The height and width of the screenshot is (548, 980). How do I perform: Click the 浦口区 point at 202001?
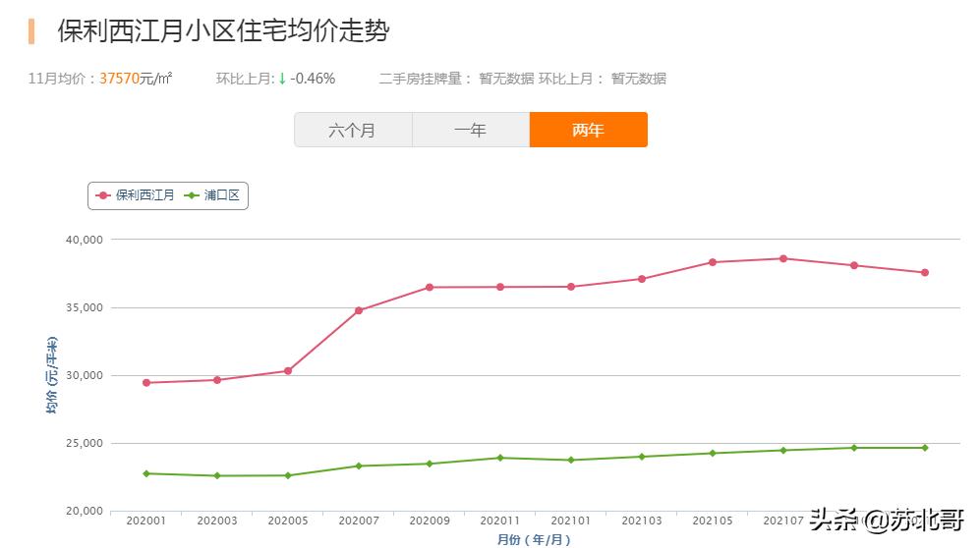pos(146,473)
